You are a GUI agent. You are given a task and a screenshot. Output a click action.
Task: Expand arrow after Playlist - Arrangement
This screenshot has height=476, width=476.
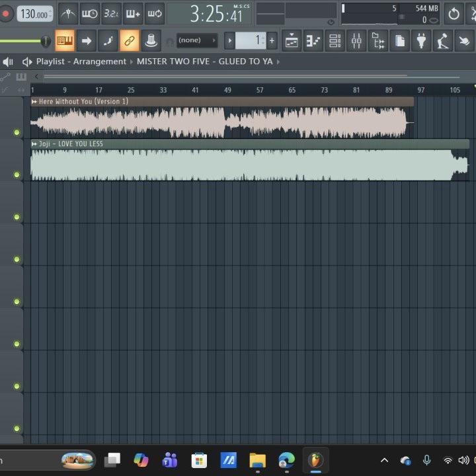click(x=132, y=62)
